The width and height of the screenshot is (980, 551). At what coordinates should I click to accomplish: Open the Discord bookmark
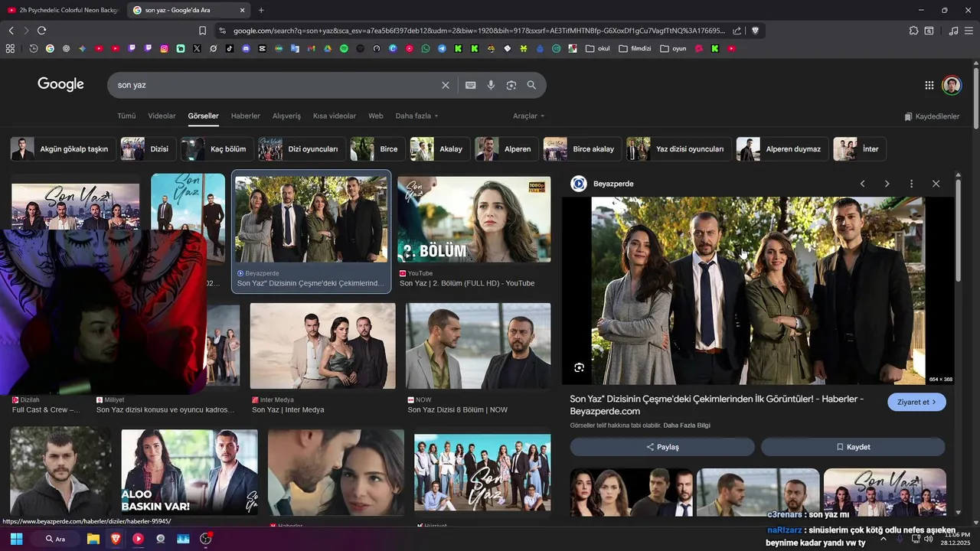[x=246, y=48]
